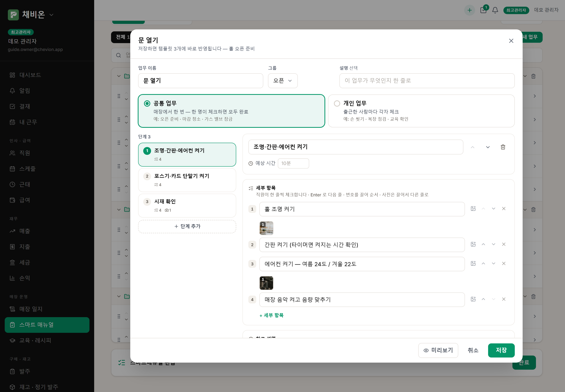Remove the 에어컨 켜기 item

coord(504,263)
